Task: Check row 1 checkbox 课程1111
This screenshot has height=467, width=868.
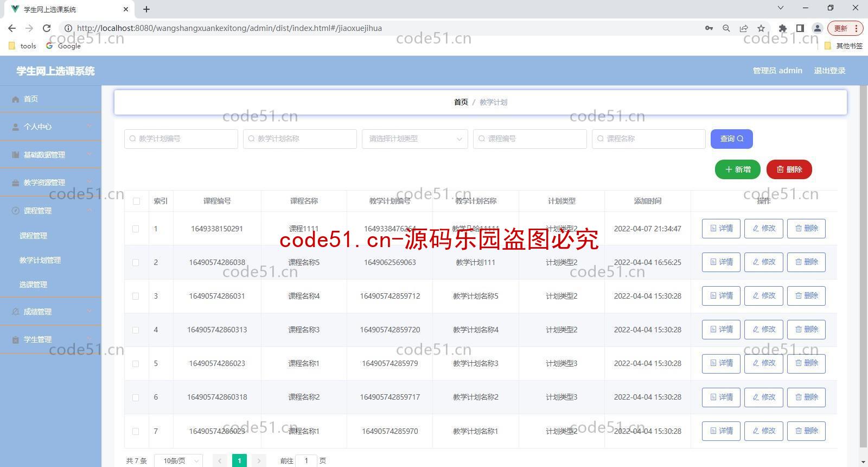Action: coord(136,229)
